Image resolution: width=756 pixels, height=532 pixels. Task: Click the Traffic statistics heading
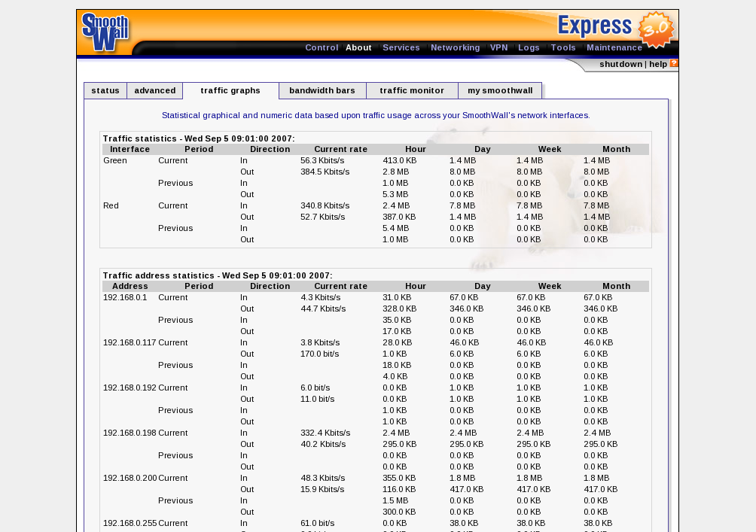click(199, 138)
